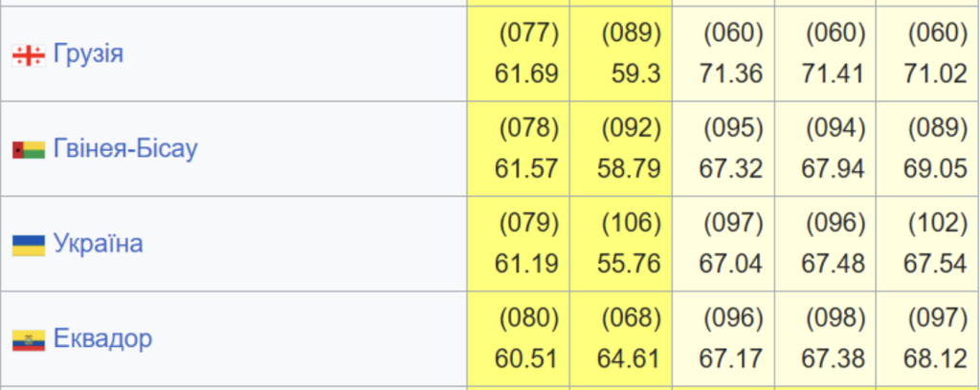Select the 64.61 score for Еквадор
Viewport: 980px width, 390px height.
click(630, 358)
